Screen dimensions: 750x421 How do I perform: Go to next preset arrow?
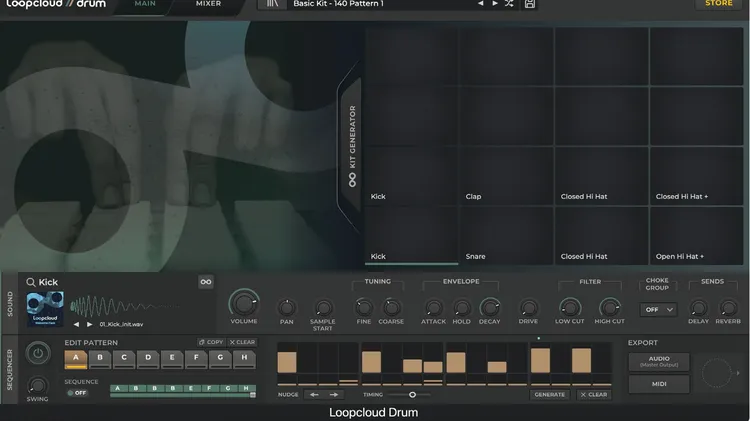[x=495, y=4]
